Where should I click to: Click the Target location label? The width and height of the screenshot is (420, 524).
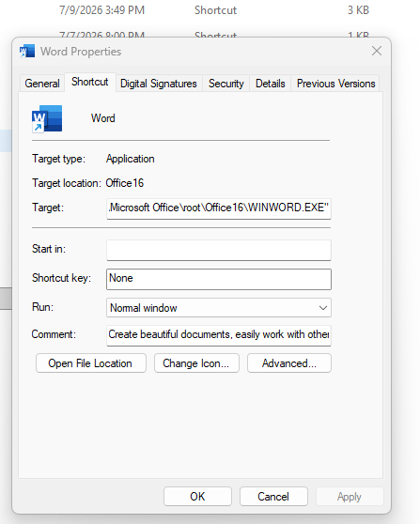point(67,183)
